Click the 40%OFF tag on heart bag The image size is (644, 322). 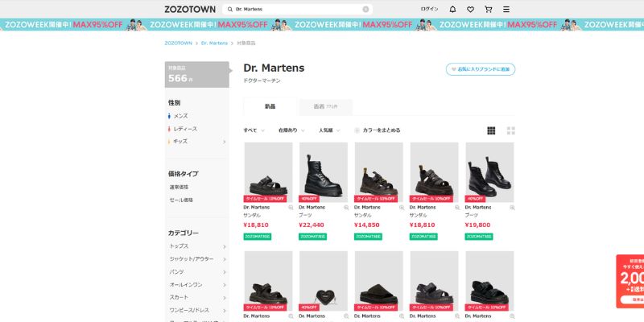coord(309,308)
